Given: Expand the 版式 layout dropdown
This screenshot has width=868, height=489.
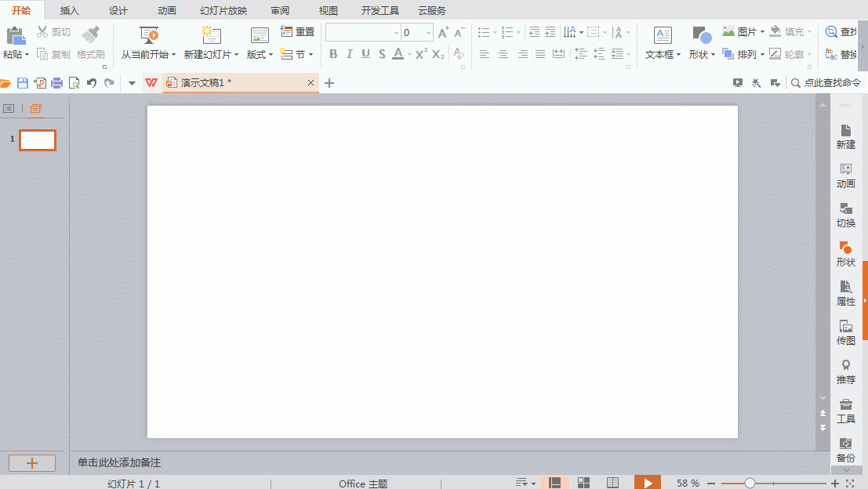Looking at the screenshot, I should point(260,55).
